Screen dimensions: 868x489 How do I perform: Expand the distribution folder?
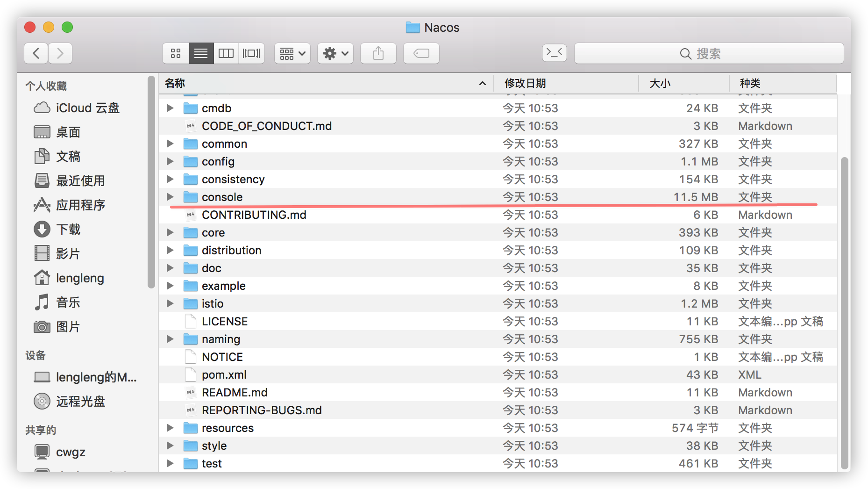point(170,250)
